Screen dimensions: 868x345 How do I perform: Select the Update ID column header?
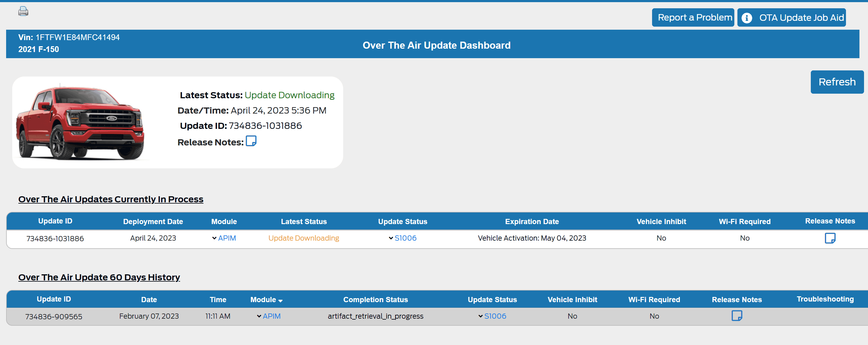pyautogui.click(x=55, y=221)
